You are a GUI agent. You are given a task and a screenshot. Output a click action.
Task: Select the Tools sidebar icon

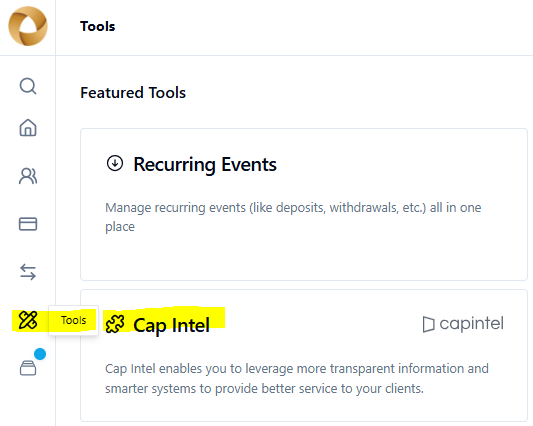pos(28,320)
